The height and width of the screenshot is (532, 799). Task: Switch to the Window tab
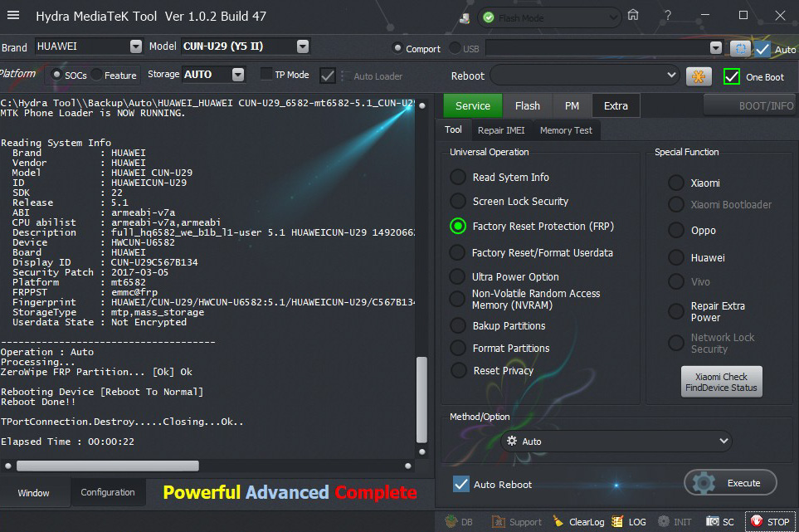coord(34,493)
